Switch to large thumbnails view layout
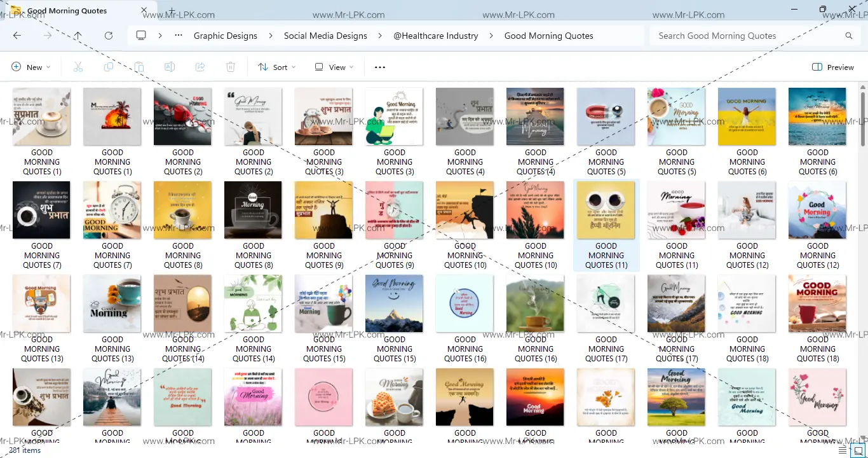The height and width of the screenshot is (458, 868). tap(858, 450)
